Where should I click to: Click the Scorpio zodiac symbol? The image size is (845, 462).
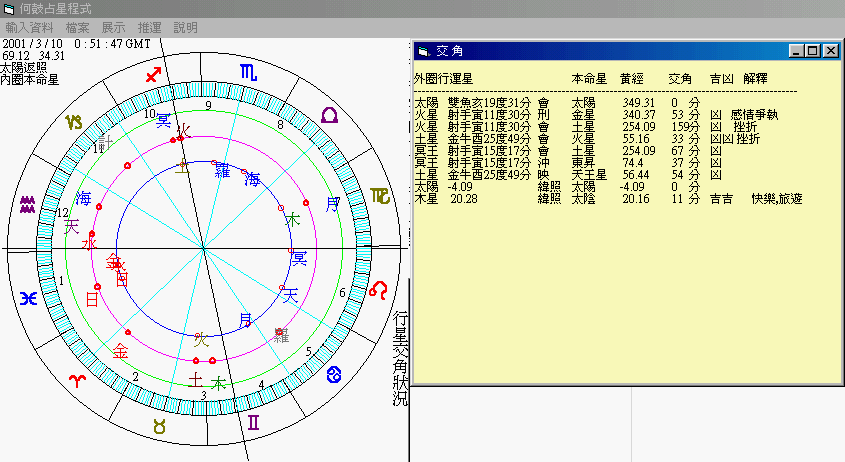pos(248,72)
